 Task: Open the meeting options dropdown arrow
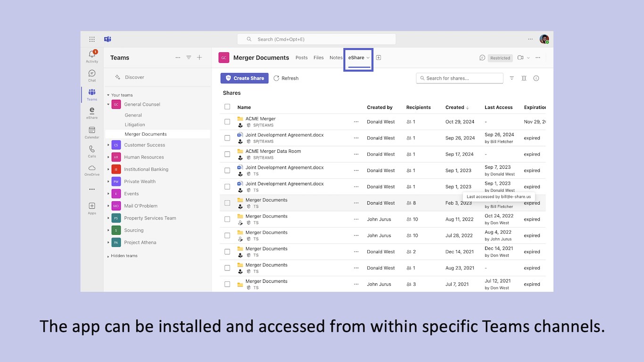(528, 58)
